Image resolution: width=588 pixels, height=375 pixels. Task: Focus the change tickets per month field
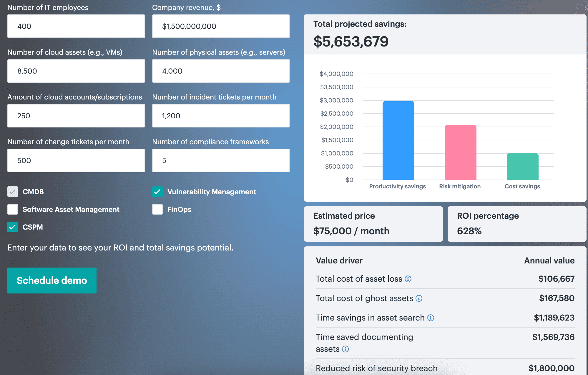[76, 160]
